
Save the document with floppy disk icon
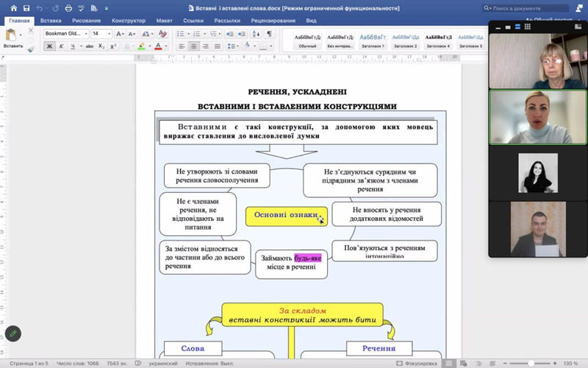(26, 8)
